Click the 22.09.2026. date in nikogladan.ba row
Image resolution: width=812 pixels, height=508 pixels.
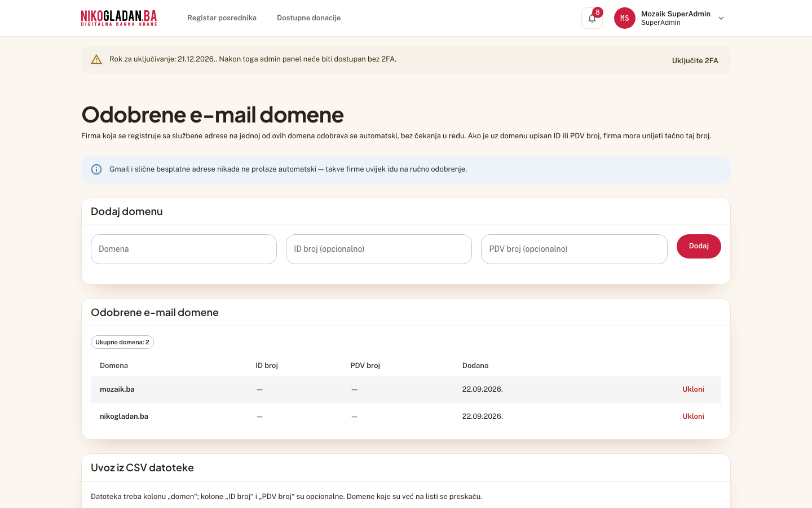[483, 417]
